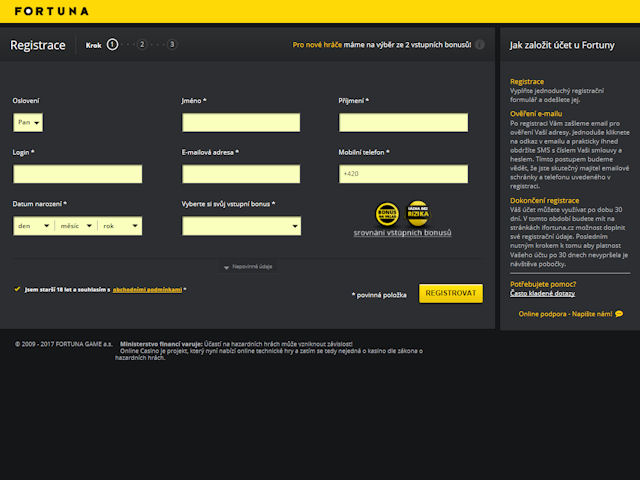Viewport: 640px width, 480px height.
Task: Click the Sázka bez rizika badge
Action: click(x=418, y=213)
